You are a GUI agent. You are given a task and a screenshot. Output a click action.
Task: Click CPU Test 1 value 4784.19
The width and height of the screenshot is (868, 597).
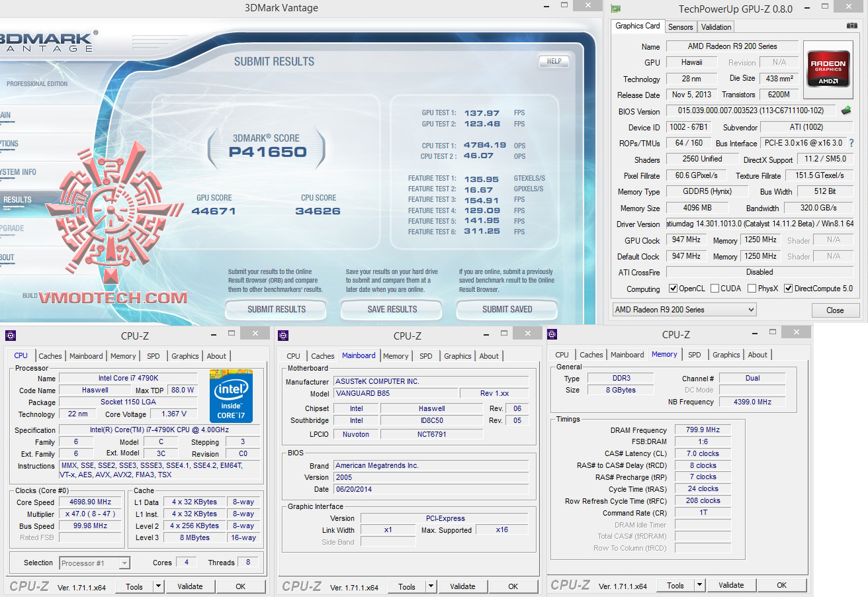click(x=485, y=145)
